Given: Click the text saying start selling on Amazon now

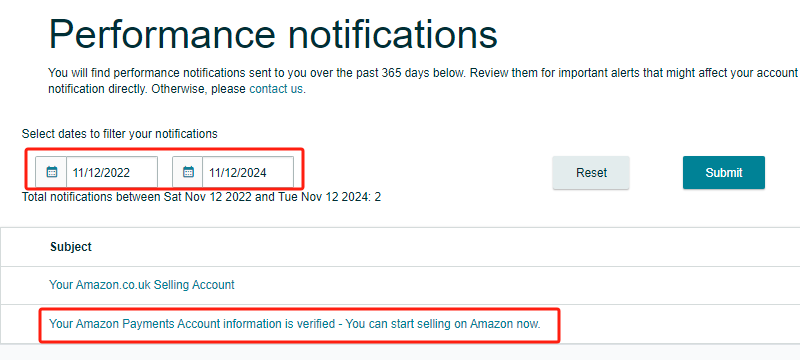Looking at the screenshot, I should (455, 324).
